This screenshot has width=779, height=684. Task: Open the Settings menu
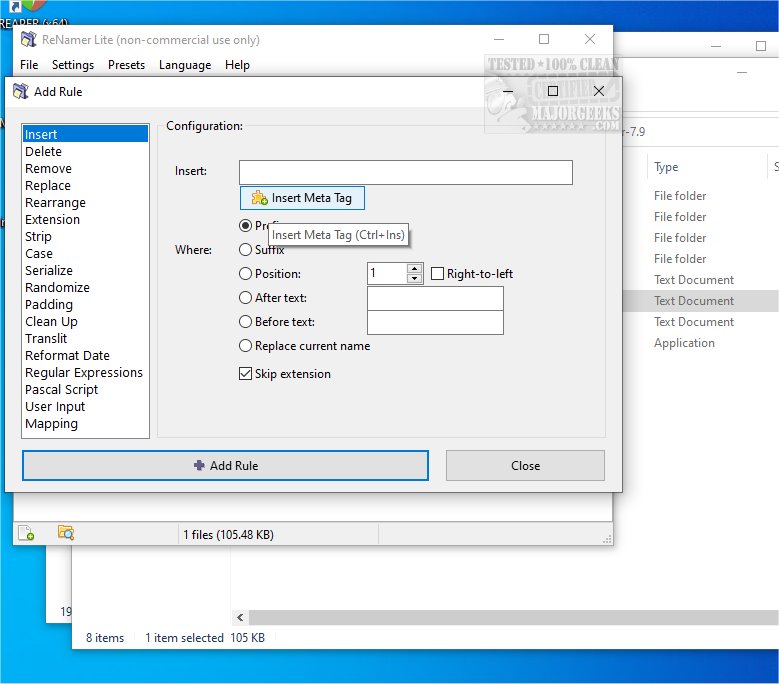click(73, 65)
